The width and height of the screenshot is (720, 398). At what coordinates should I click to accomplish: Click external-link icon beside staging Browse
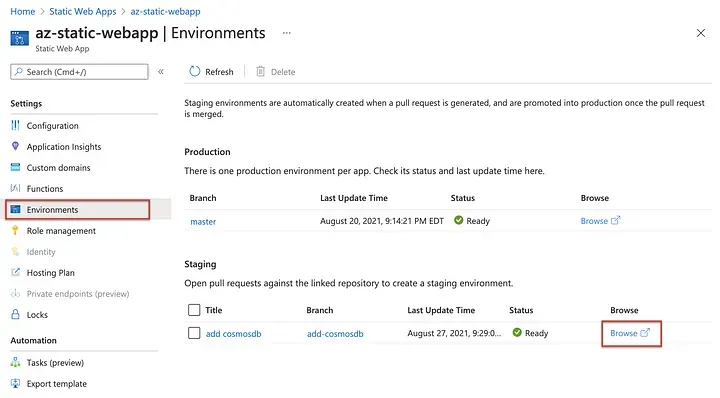(645, 332)
